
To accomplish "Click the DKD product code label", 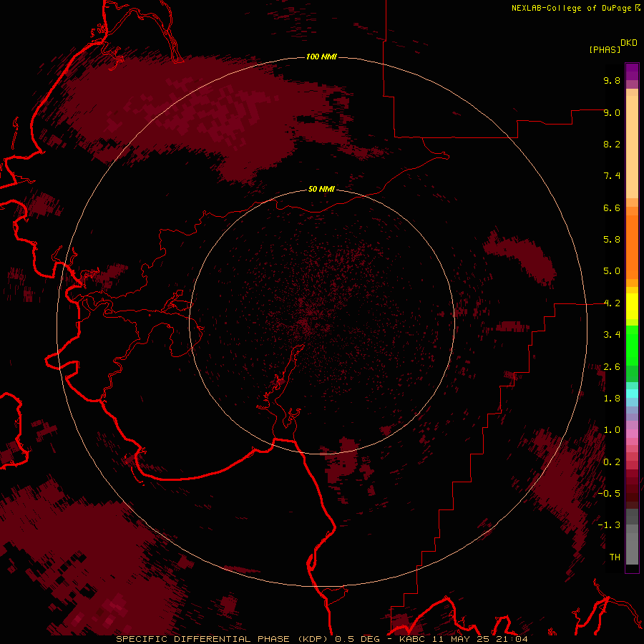I will point(629,43).
